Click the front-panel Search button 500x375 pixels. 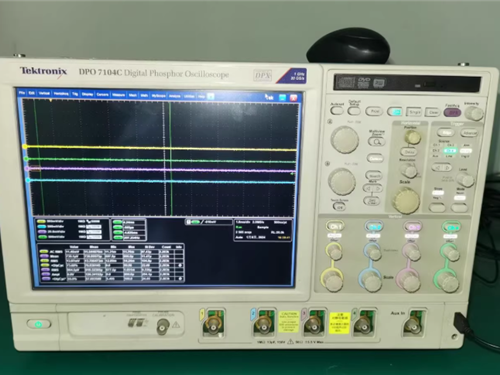374,176
